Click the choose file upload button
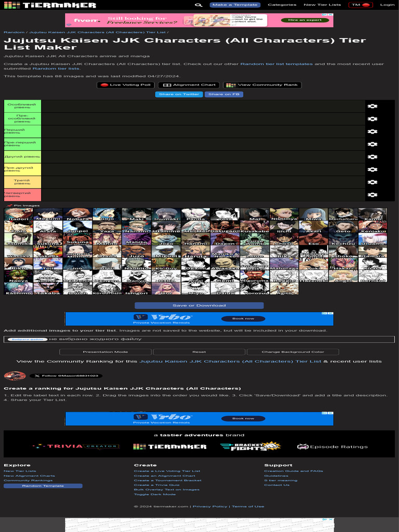The height and width of the screenshot is (532, 399). pyautogui.click(x=27, y=339)
